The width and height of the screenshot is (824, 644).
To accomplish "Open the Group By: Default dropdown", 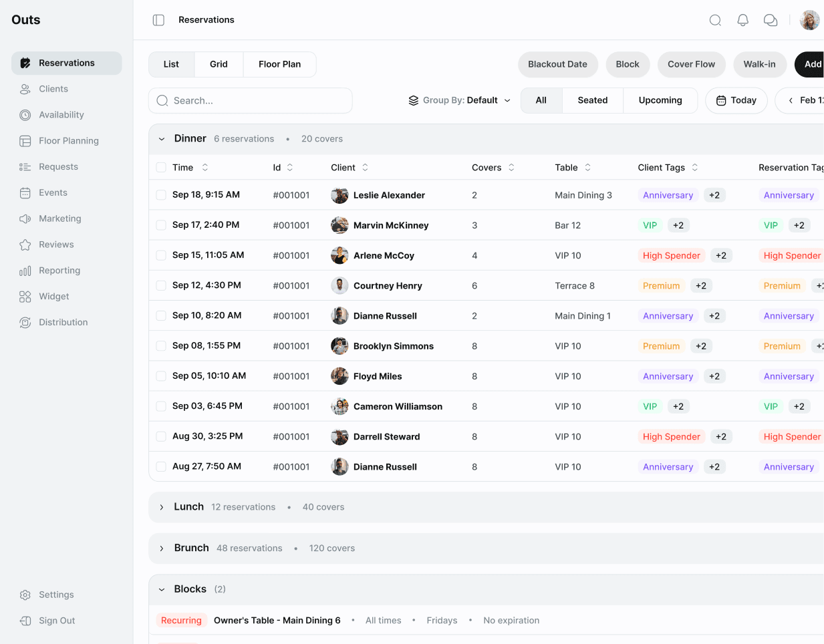I will (x=460, y=100).
